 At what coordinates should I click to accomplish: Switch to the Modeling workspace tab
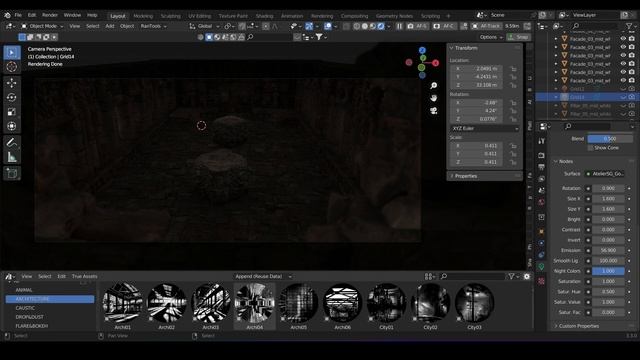point(143,16)
